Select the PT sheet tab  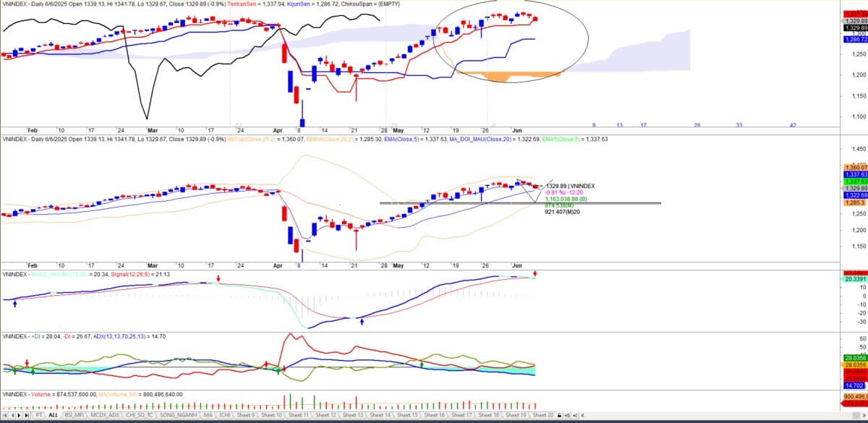point(38,416)
